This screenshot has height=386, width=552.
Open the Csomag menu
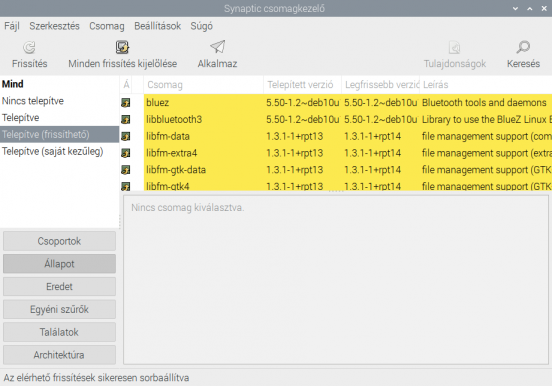click(x=107, y=26)
